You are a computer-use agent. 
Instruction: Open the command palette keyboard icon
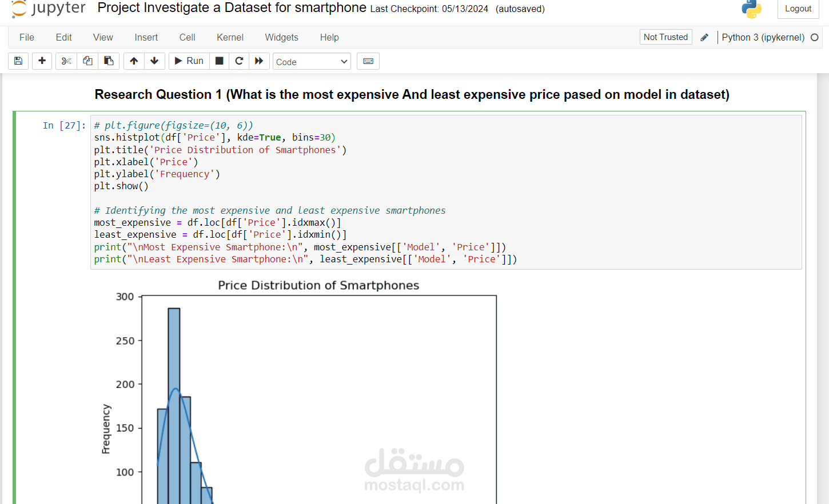[368, 61]
